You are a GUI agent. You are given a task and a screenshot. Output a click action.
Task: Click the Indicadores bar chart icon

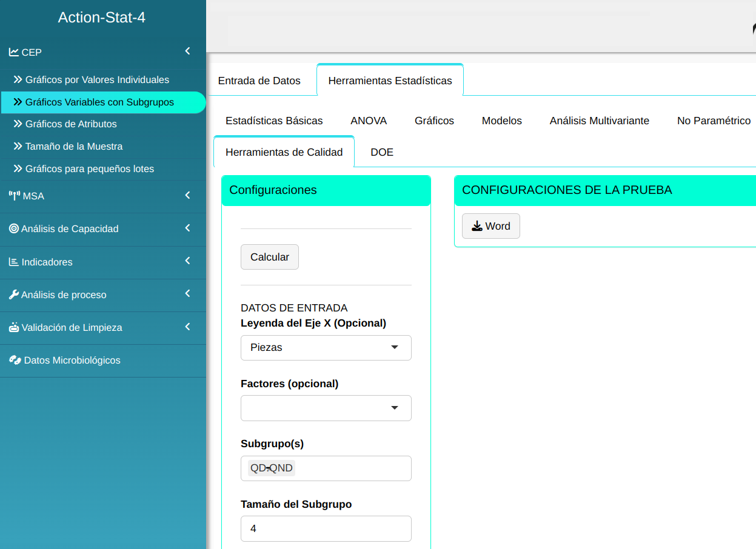14,262
